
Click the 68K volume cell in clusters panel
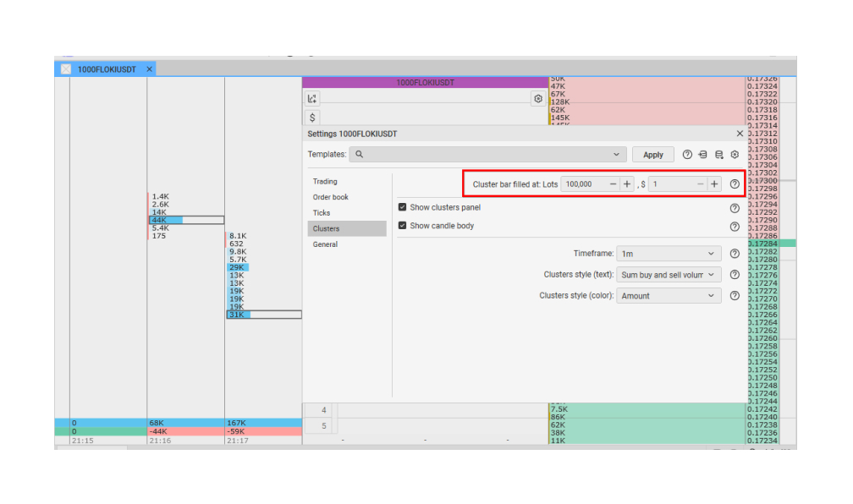pos(185,423)
